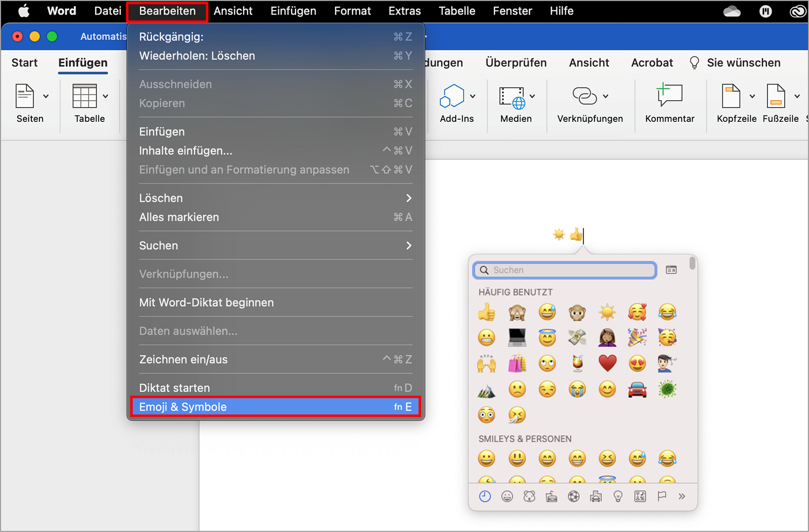
Task: Insert the sun emoji from frequently used
Action: (607, 312)
